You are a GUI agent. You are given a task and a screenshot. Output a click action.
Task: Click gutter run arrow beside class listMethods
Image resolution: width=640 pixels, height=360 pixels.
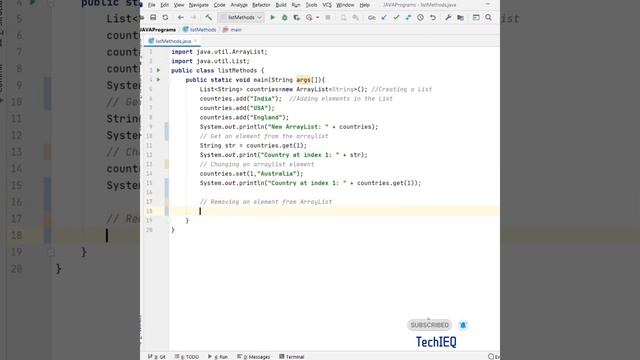(x=158, y=70)
